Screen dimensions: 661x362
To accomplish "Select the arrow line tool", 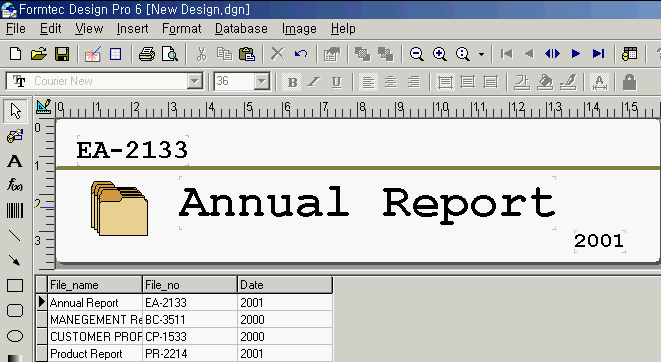I will point(15,261).
